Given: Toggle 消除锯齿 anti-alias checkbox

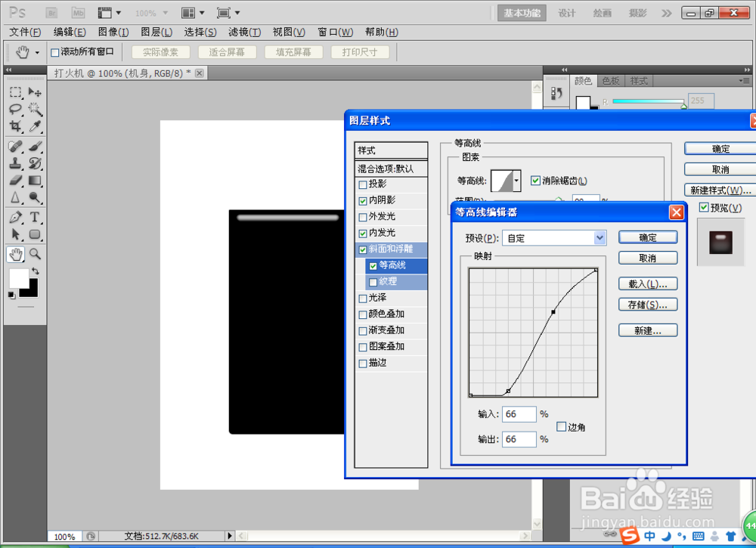Looking at the screenshot, I should pos(535,180).
